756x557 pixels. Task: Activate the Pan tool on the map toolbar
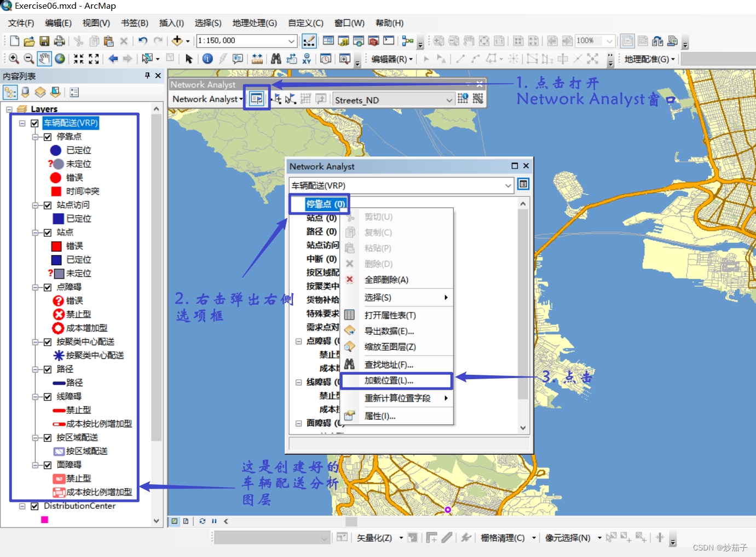(44, 59)
